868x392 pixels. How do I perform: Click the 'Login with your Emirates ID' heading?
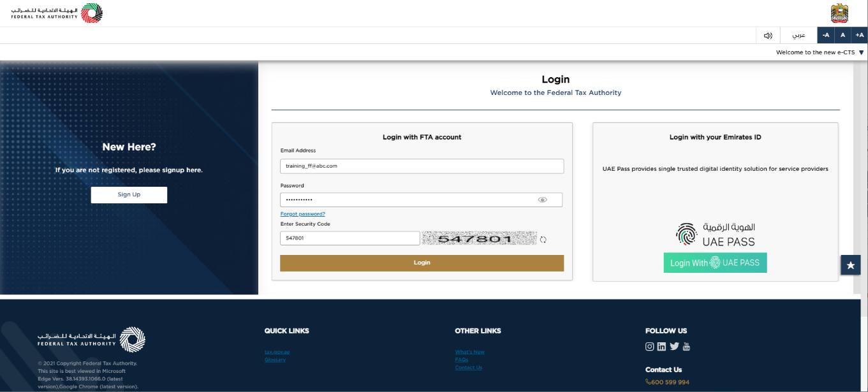(716, 137)
